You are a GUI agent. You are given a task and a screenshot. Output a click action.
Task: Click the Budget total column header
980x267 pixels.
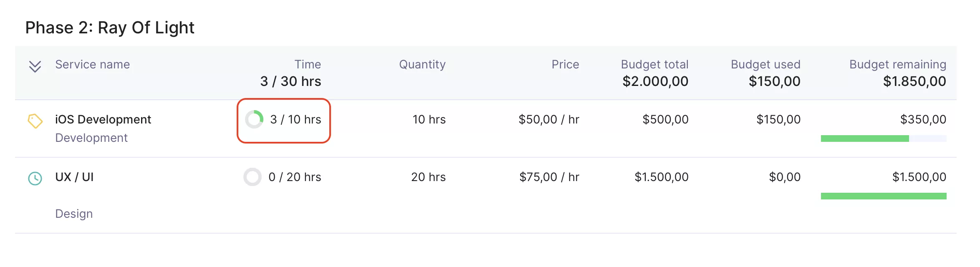pyautogui.click(x=654, y=64)
